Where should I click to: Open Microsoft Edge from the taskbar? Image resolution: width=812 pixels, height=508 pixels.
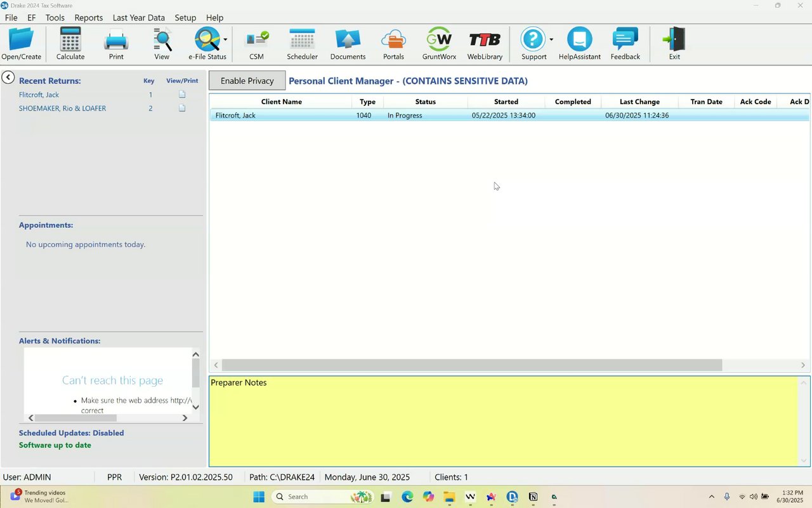[x=407, y=497]
